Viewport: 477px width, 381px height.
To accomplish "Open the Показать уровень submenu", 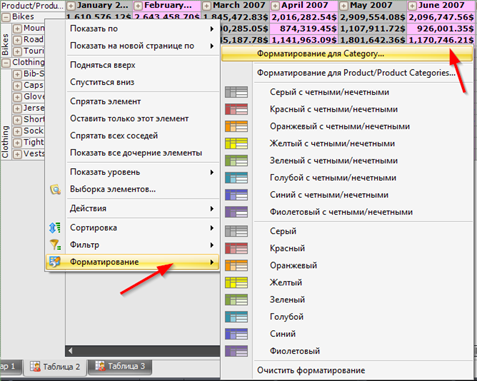I will point(132,172).
